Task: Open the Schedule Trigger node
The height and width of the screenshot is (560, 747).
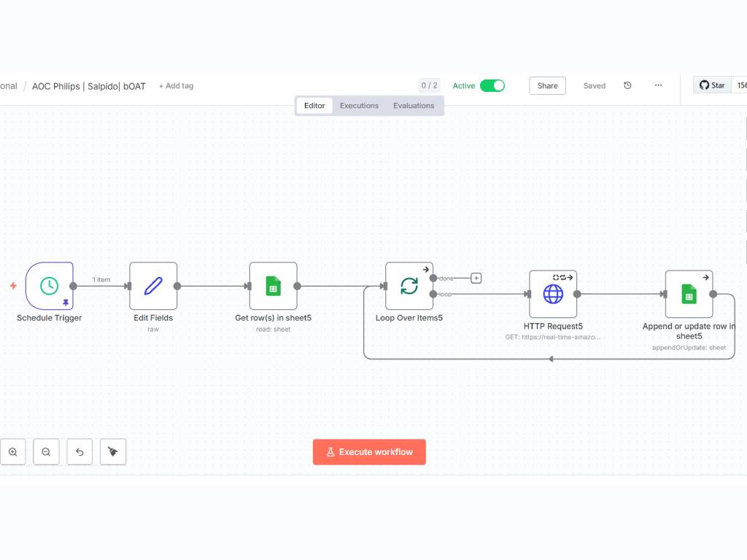Action: (49, 286)
